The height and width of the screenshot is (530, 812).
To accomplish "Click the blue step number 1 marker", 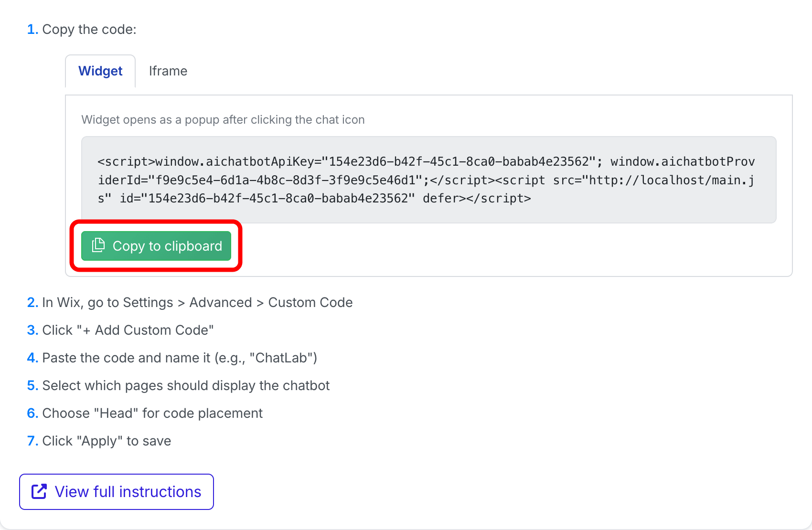I will click(x=32, y=30).
